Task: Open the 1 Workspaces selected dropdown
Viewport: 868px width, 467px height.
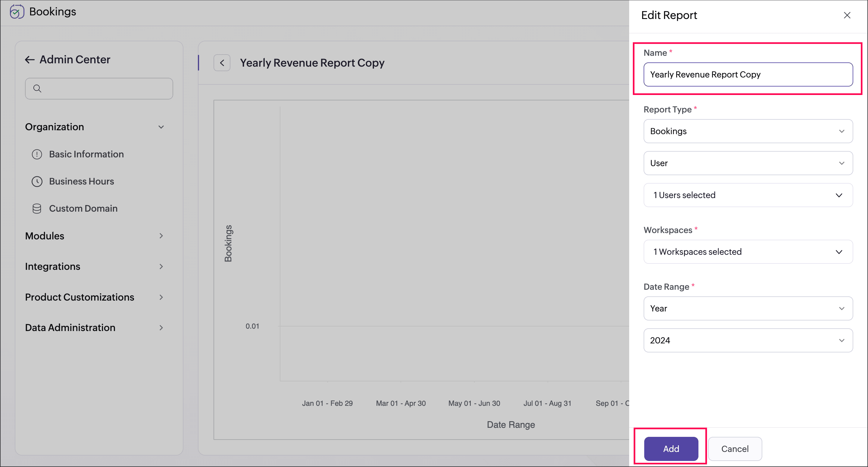Action: (748, 252)
